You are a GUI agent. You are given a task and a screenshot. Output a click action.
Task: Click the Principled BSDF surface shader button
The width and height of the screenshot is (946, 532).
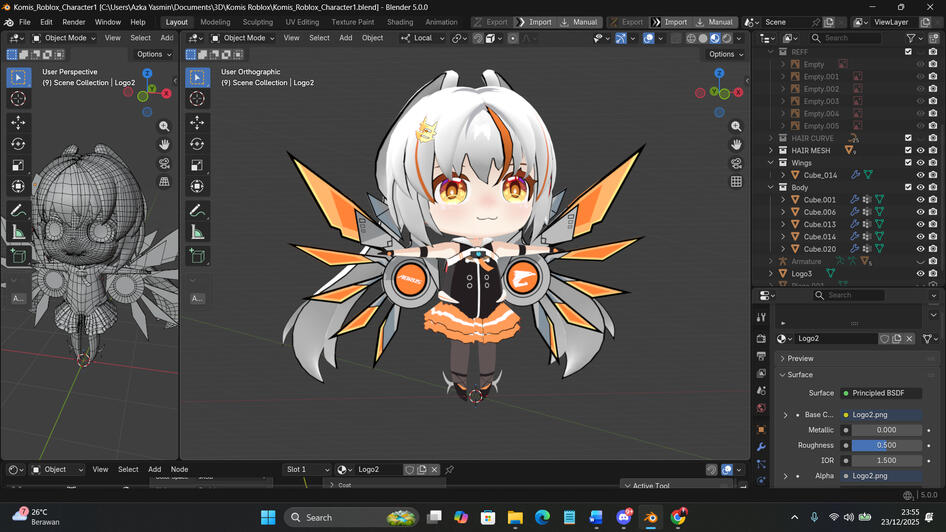pyautogui.click(x=881, y=393)
